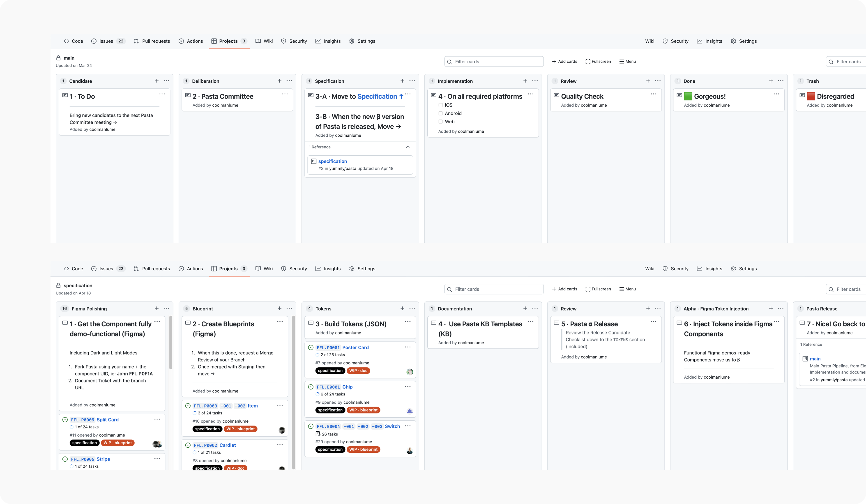The image size is (866, 504).
Task: Open Security tab in top repository nav
Action: click(x=294, y=41)
